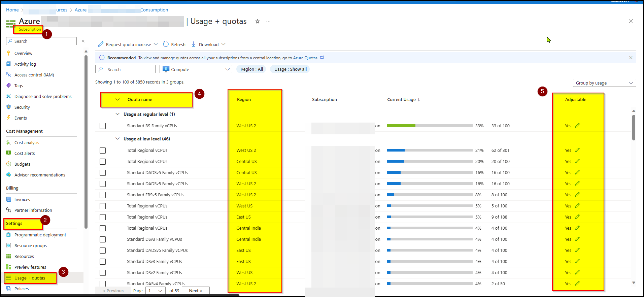Sort by the Current Usage column
The width and height of the screenshot is (644, 297).
(x=403, y=99)
